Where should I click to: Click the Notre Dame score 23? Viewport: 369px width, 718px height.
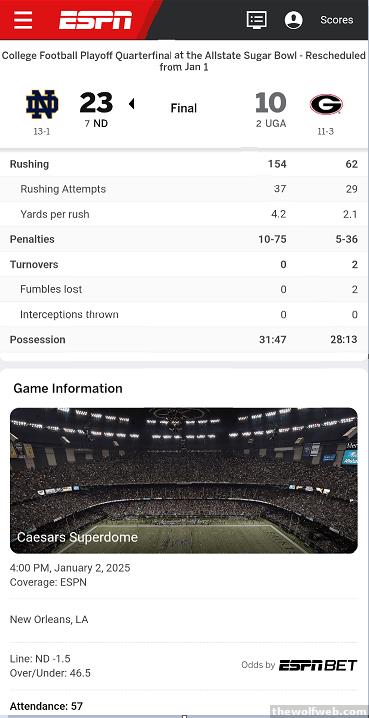[x=96, y=103]
